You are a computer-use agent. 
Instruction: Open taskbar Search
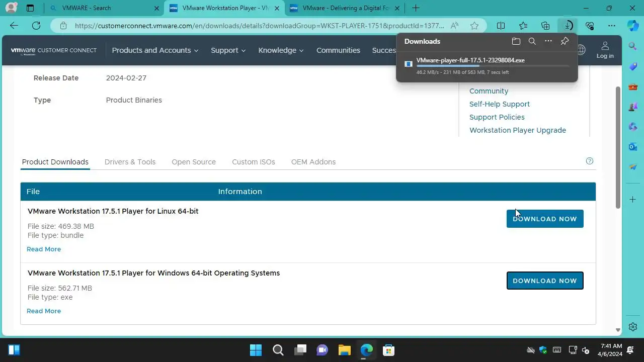click(x=278, y=350)
